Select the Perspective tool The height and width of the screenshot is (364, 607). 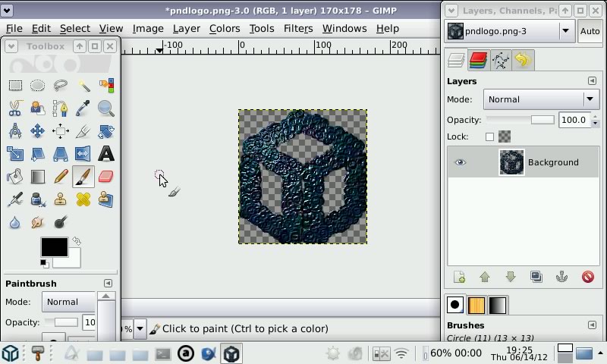point(61,154)
